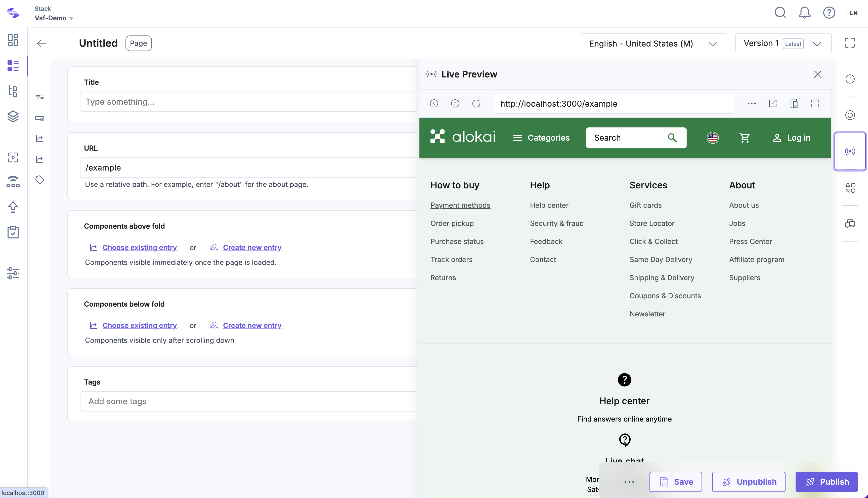Jump to Tags field outline icon

click(40, 180)
